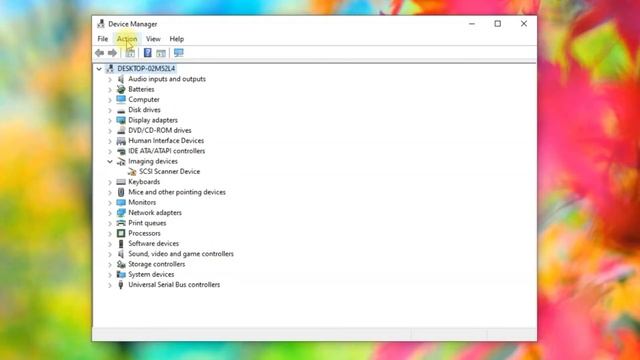This screenshot has height=360, width=640.
Task: Expand the Network adapters chevron
Action: click(110, 213)
